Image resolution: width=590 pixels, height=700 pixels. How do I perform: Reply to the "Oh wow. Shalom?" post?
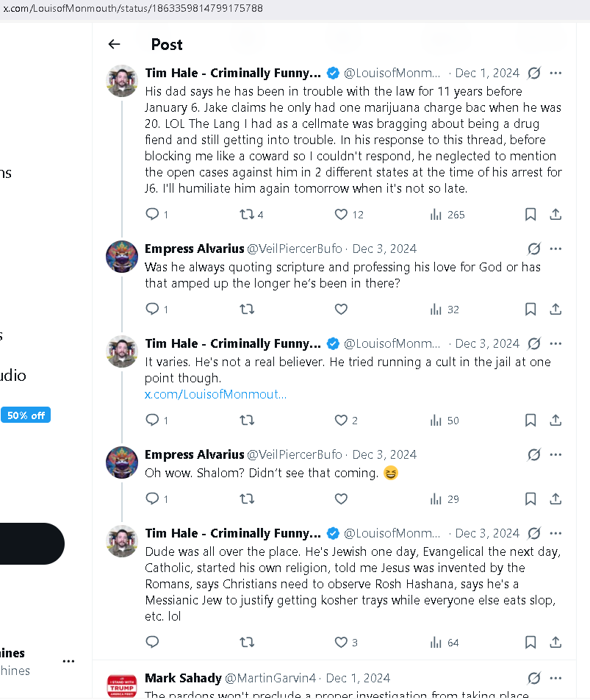coord(153,499)
